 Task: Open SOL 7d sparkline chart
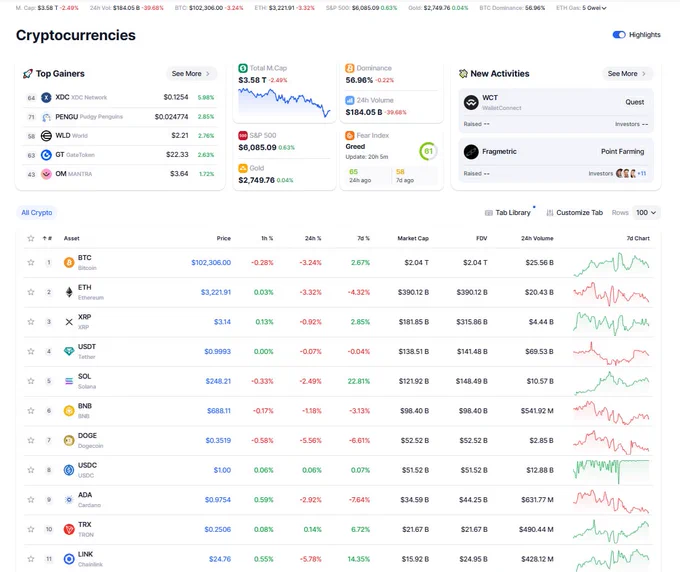(x=611, y=382)
